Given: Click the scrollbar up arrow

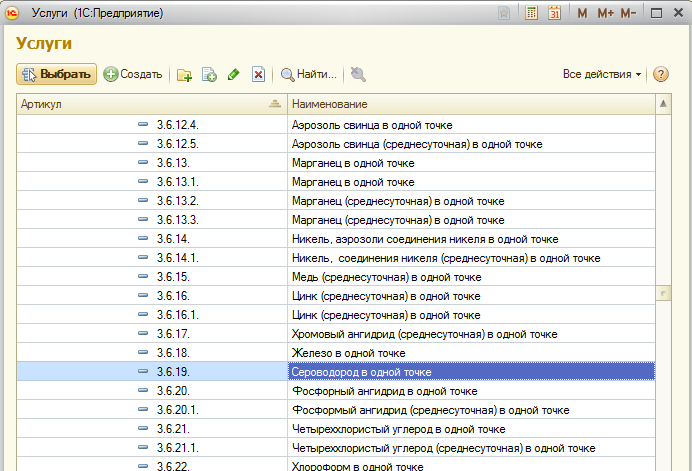Looking at the screenshot, I should click(662, 104).
